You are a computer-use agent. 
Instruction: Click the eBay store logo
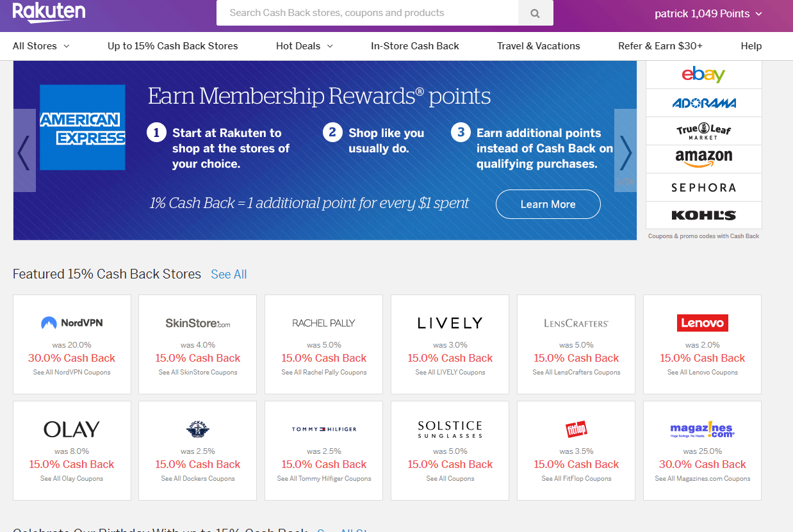point(703,75)
